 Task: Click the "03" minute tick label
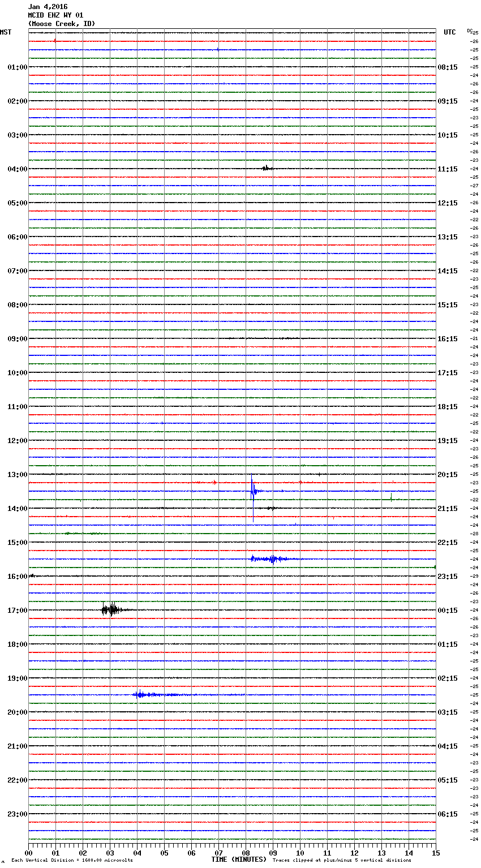click(x=110, y=853)
